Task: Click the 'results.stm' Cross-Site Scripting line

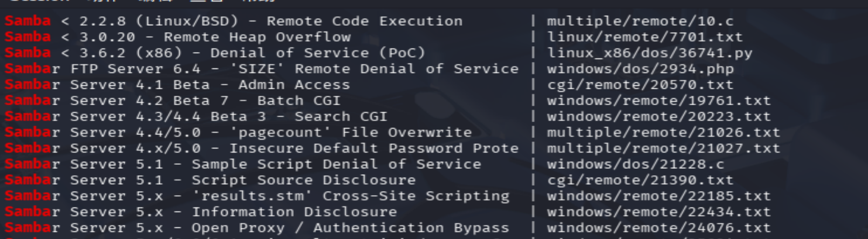Action: click(x=257, y=196)
